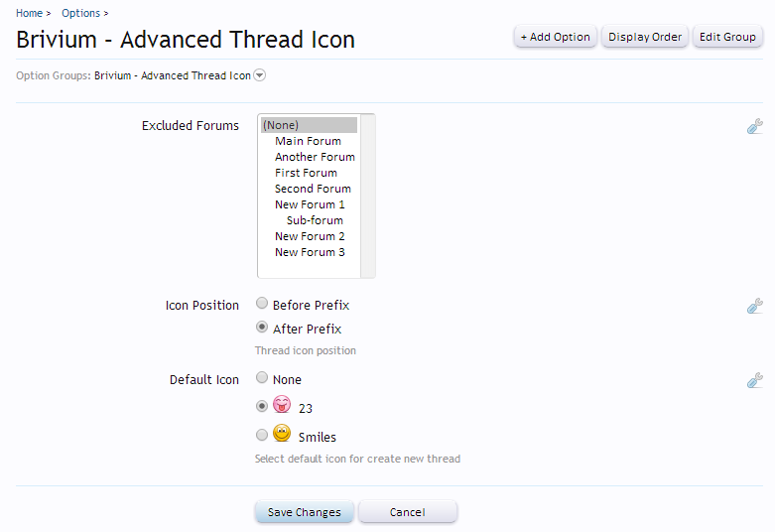Viewport: 775px width, 532px height.
Task: Click the yellow Smiles face icon
Action: click(282, 433)
